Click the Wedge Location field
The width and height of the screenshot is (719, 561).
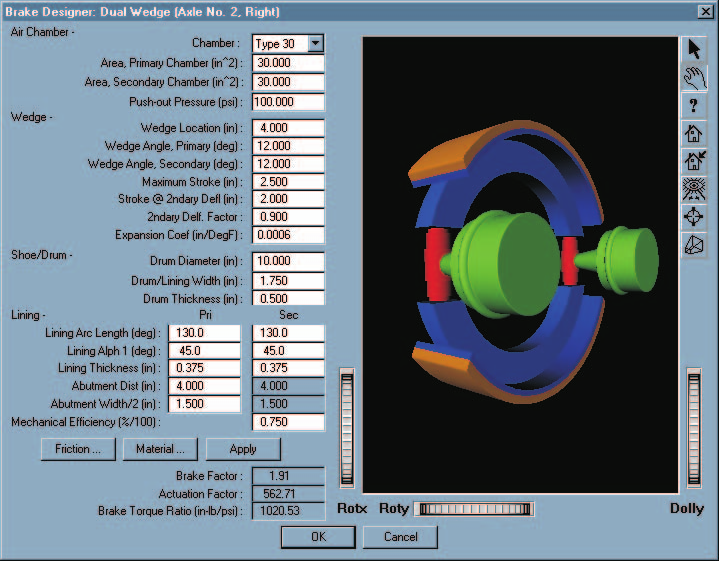tap(288, 128)
